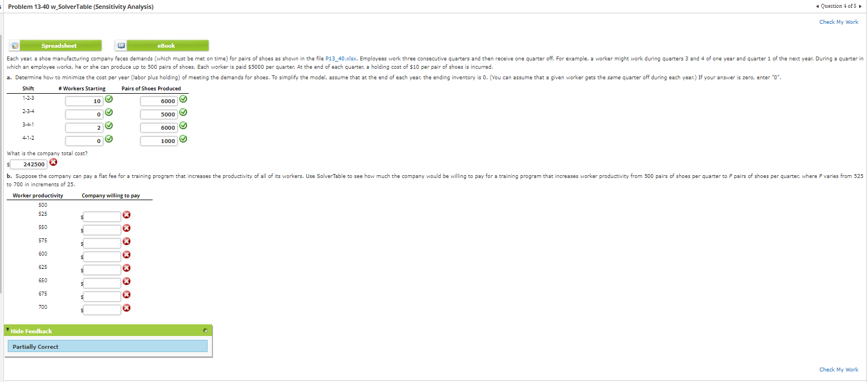Go to next question arrow
Screen dimensions: 868x382
[x=861, y=6]
